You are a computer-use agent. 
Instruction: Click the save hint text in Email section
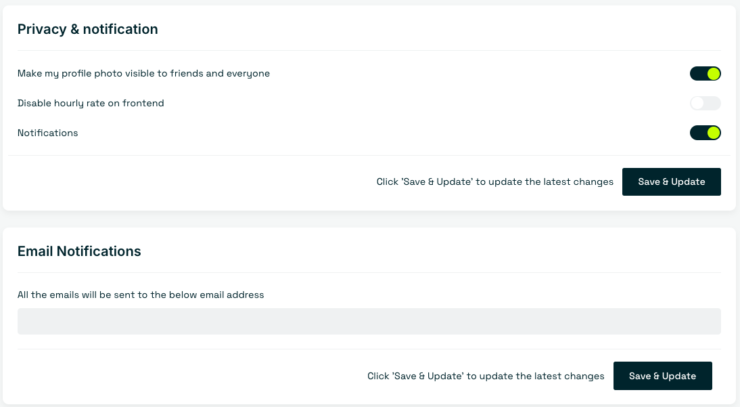click(486, 376)
